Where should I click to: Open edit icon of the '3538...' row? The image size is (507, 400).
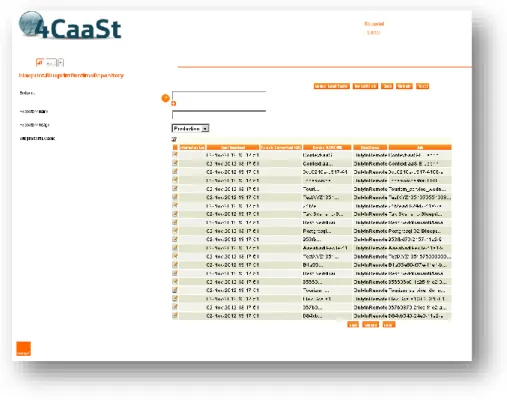click(175, 239)
